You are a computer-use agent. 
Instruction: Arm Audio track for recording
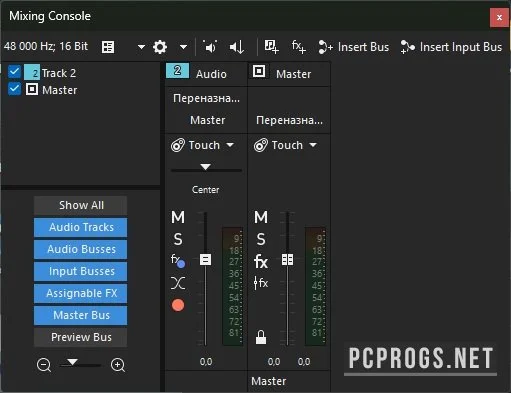click(x=178, y=305)
